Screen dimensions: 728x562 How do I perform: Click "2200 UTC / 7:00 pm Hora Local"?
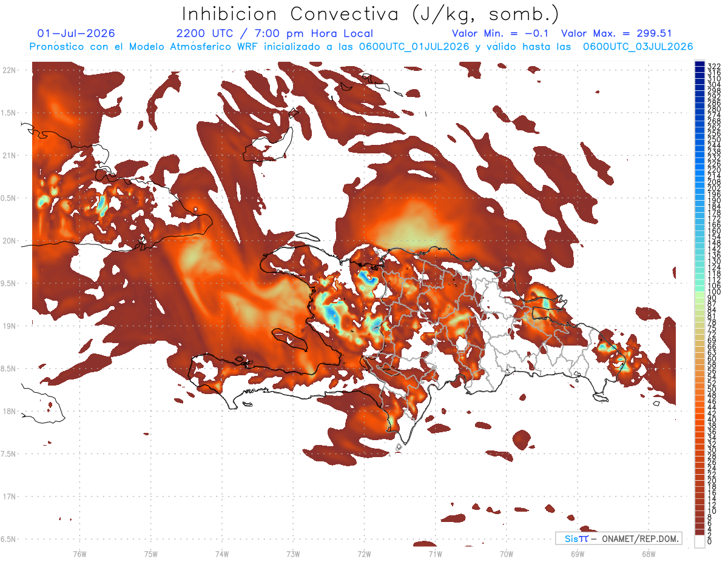[275, 33]
